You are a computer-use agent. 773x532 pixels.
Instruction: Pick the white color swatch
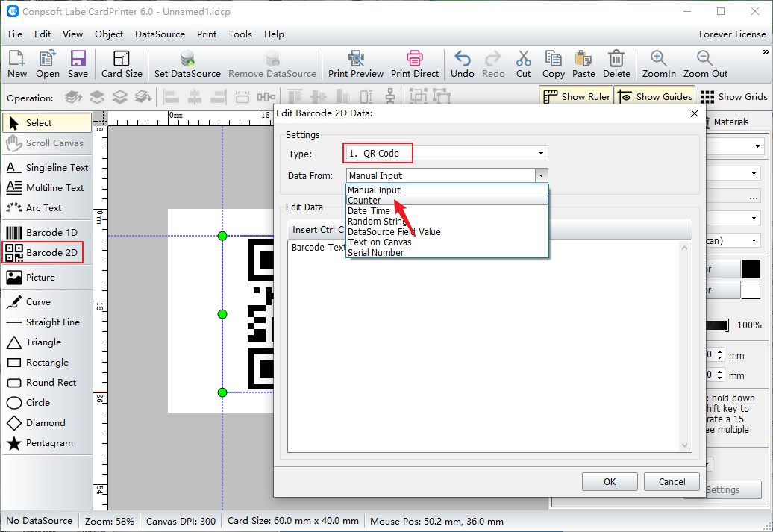(x=751, y=290)
